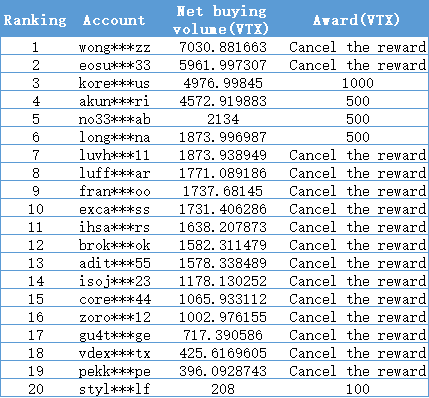Click award 500 in no33***ab row

tap(358, 119)
